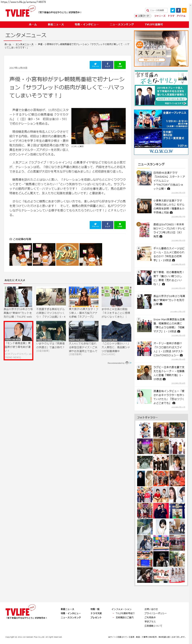192x644 pixels.
Task: Open 特集・インタビュー in the navigation bar
Action: tap(87, 24)
